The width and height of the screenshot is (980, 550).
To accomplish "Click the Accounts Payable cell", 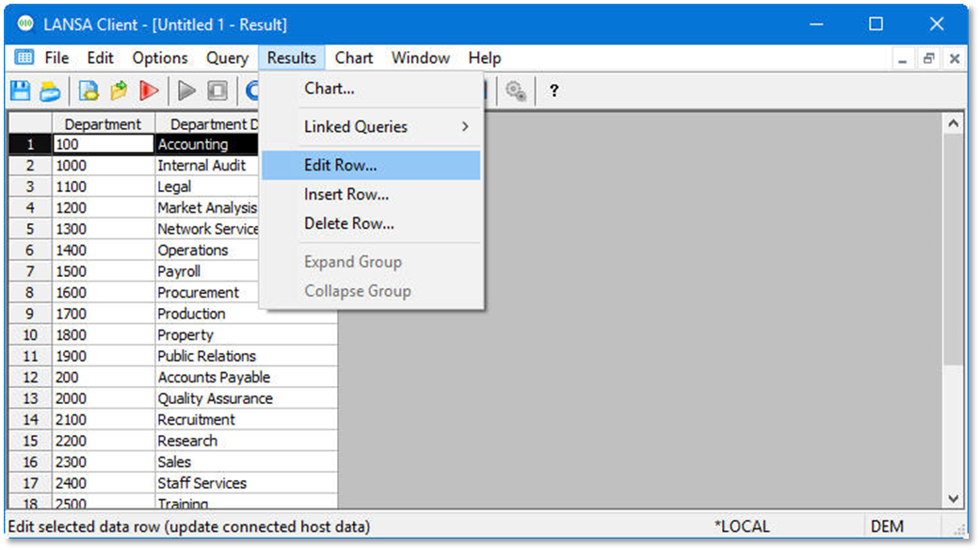I will (x=247, y=378).
